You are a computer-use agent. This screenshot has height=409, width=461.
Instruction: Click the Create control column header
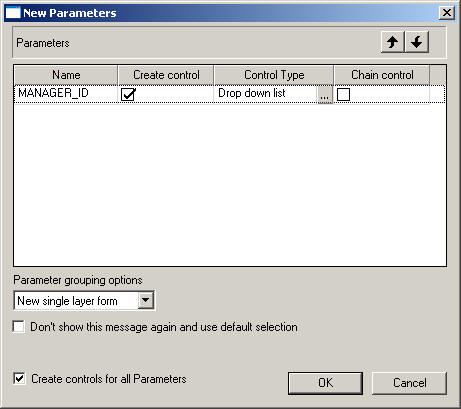pos(166,75)
